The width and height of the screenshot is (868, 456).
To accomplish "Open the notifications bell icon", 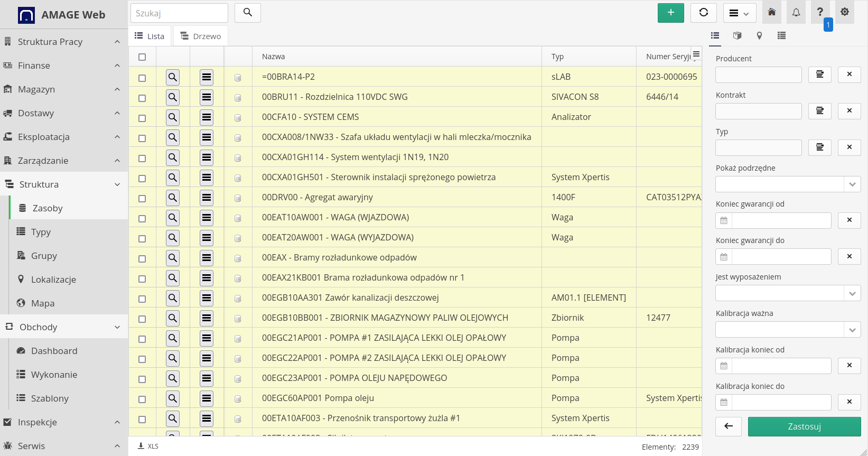I will [x=796, y=12].
